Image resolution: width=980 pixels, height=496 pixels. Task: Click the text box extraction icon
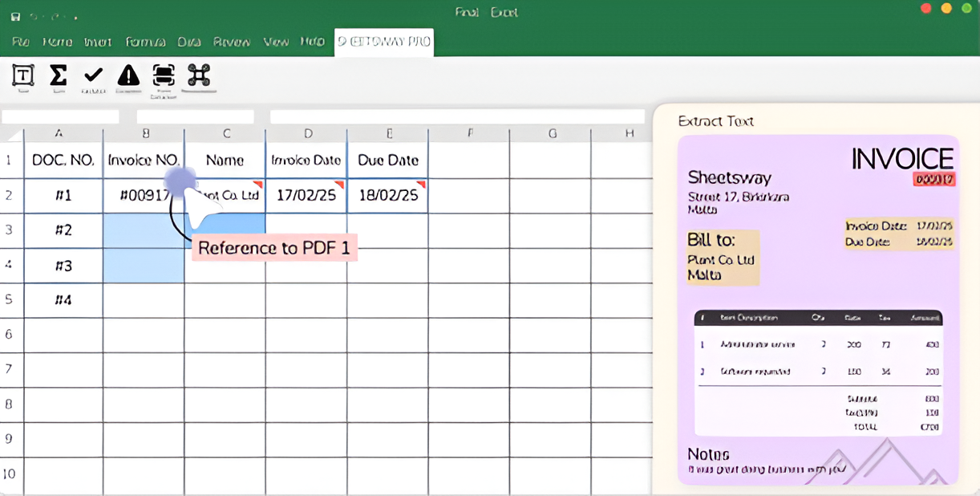coord(24,75)
